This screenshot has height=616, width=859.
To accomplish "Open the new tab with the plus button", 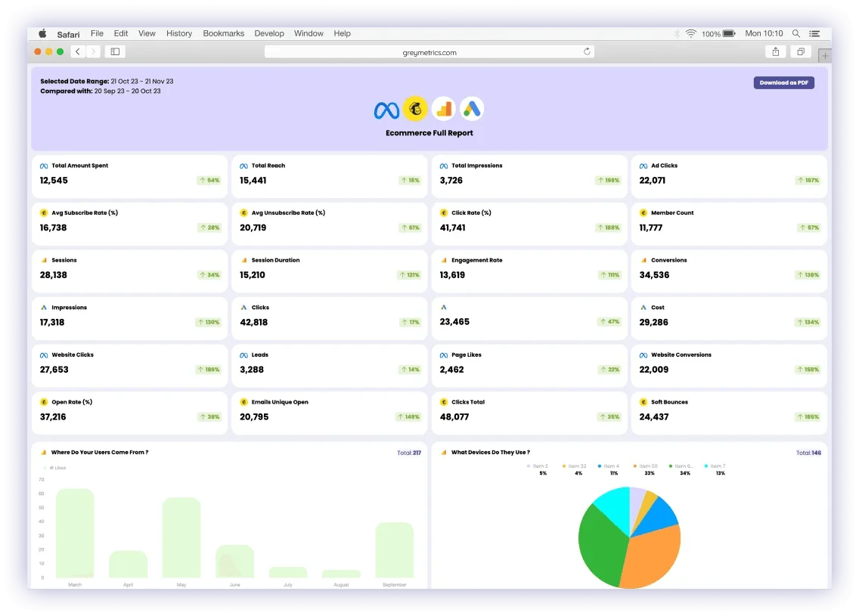I will pyautogui.click(x=825, y=54).
